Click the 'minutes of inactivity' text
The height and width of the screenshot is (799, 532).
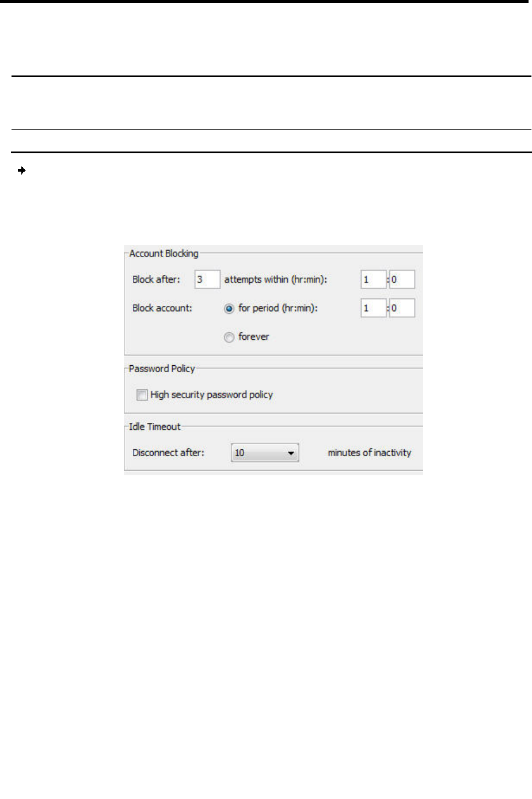370,453
